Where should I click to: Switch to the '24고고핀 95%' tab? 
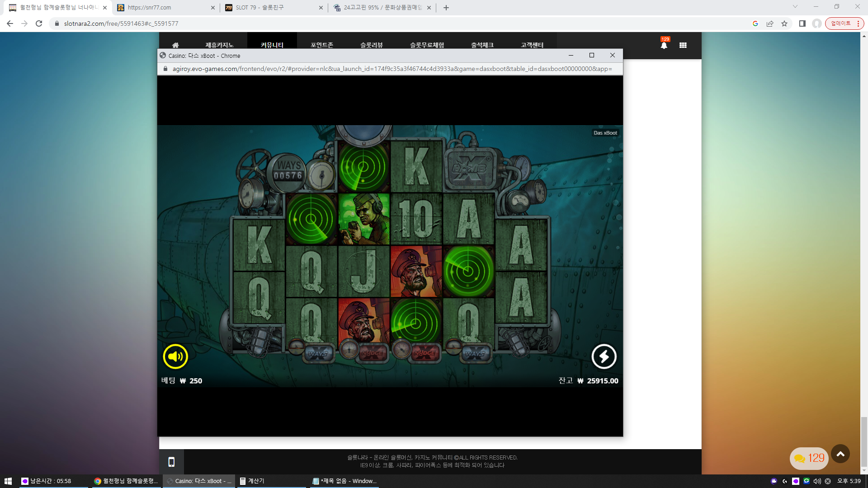pyautogui.click(x=382, y=8)
